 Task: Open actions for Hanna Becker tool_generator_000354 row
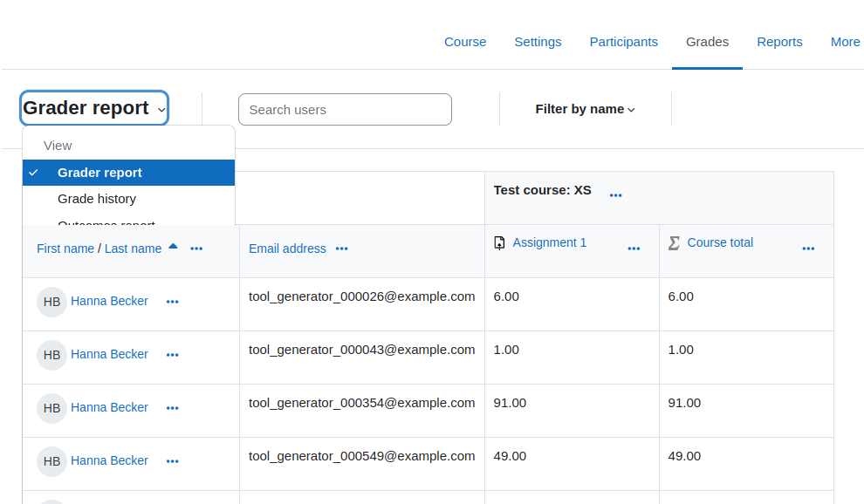(x=173, y=408)
